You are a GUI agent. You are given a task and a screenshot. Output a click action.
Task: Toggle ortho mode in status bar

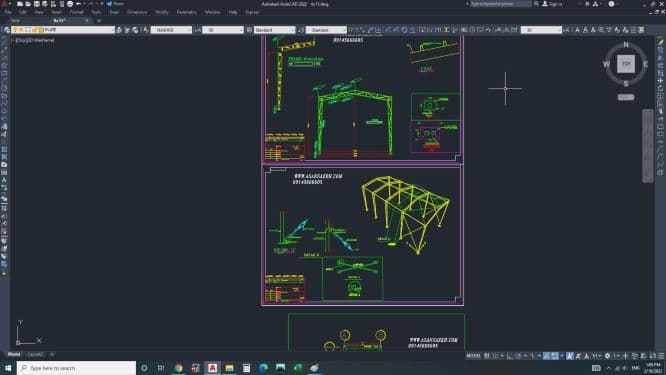(510, 356)
